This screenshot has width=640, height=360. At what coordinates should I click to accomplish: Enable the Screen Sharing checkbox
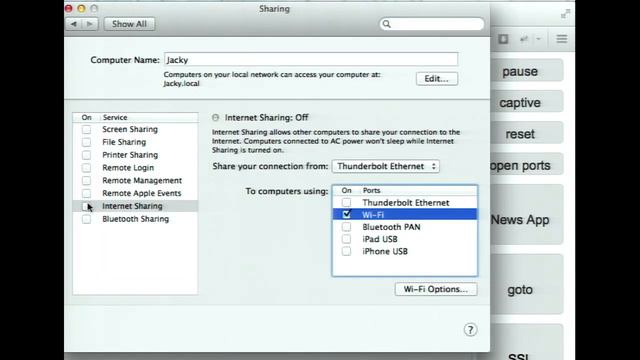click(x=87, y=129)
